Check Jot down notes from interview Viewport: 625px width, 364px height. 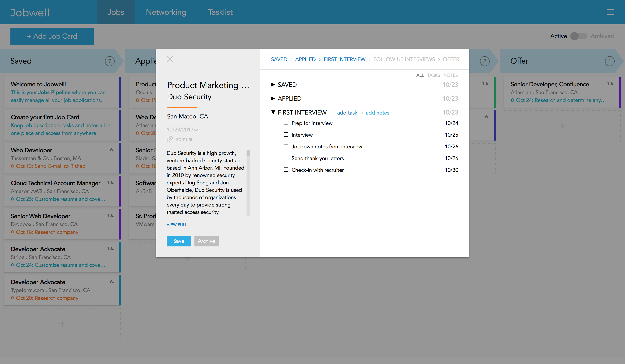tap(286, 146)
